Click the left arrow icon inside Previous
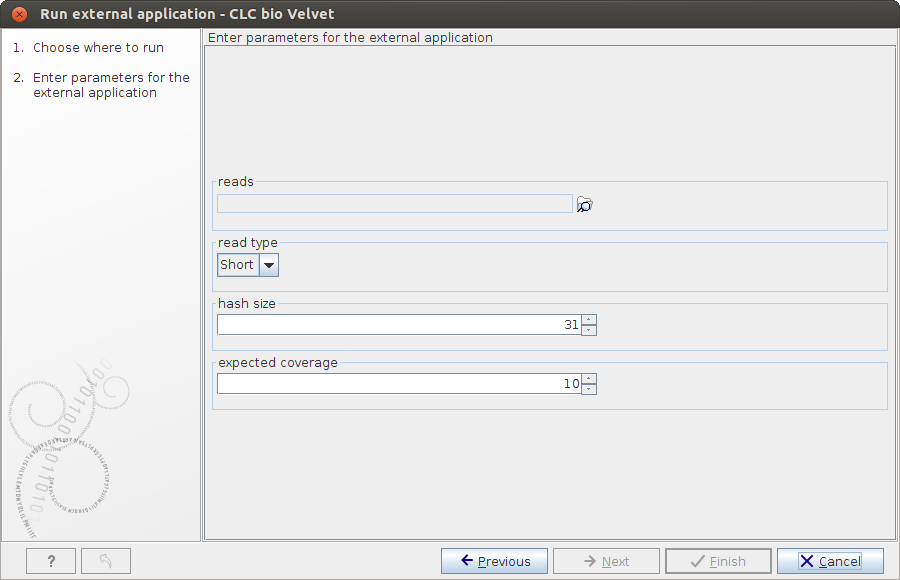Image resolution: width=900 pixels, height=580 pixels. 466,560
